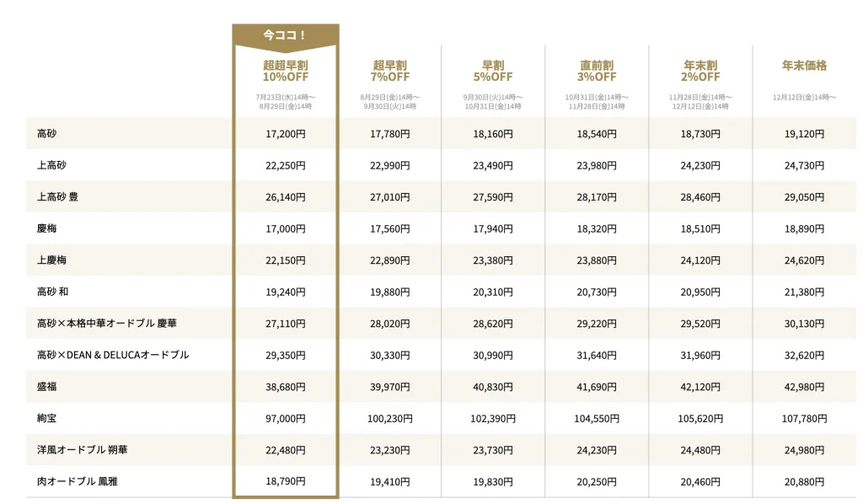This screenshot has height=504, width=863.
Task: Click 高砂×本格中華オードブル 慶華 label
Action: tap(107, 324)
